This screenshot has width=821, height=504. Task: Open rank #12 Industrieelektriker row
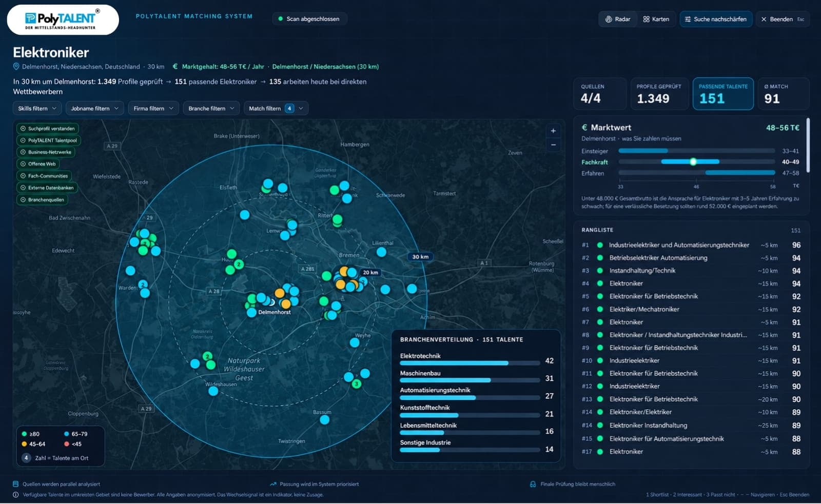click(x=691, y=386)
